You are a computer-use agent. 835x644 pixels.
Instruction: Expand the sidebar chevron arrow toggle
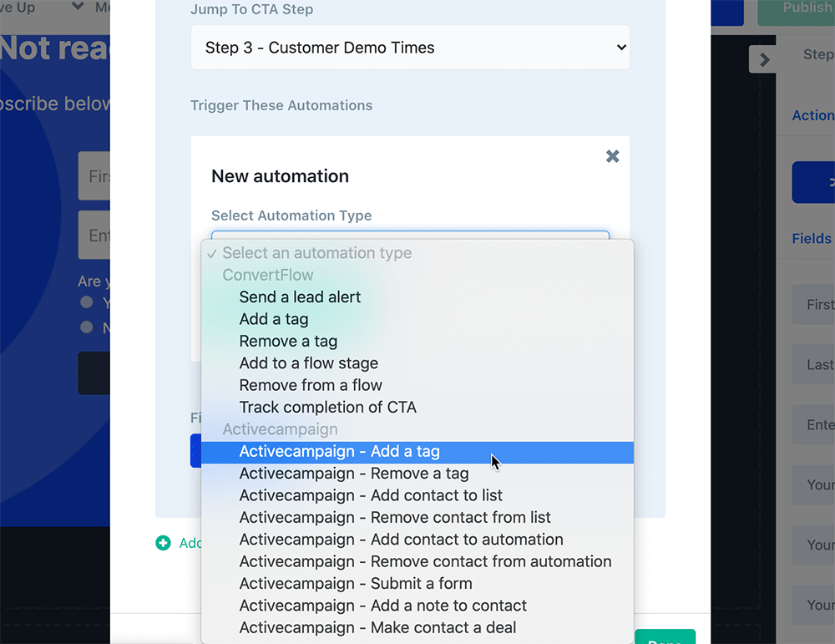tap(764, 59)
